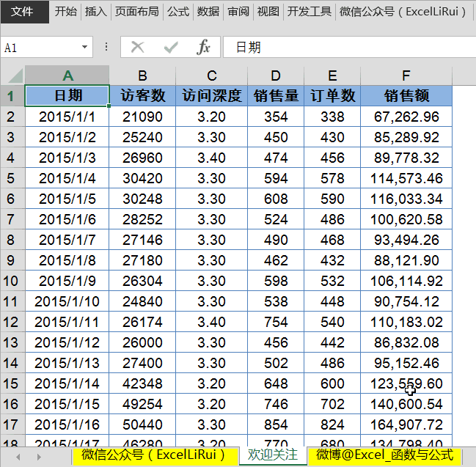
Task: Select cell with value 27146
Action: pyautogui.click(x=142, y=240)
